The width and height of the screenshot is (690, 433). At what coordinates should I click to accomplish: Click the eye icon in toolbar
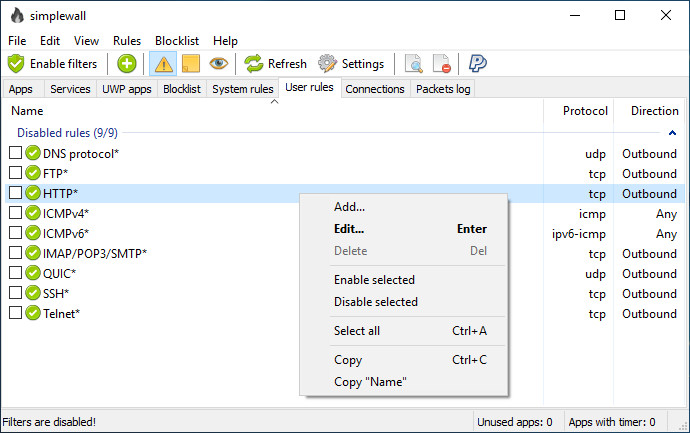(218, 64)
